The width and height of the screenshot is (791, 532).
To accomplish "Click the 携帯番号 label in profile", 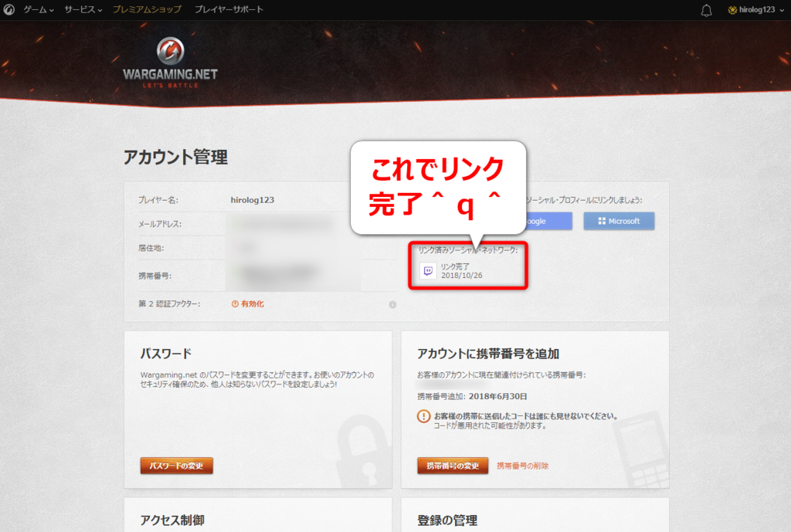I will click(154, 276).
